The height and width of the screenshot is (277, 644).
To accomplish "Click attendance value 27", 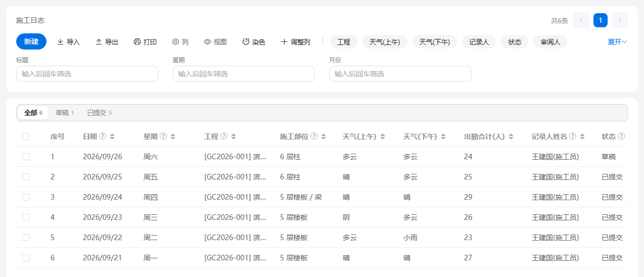I will click(x=468, y=258).
